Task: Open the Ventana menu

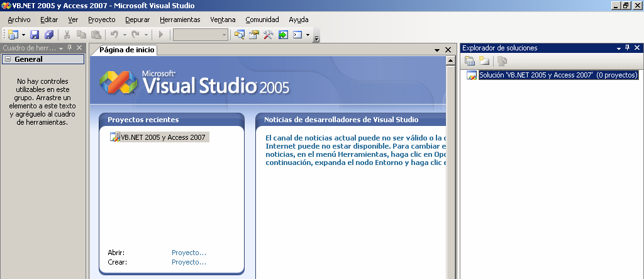Action: [x=223, y=20]
